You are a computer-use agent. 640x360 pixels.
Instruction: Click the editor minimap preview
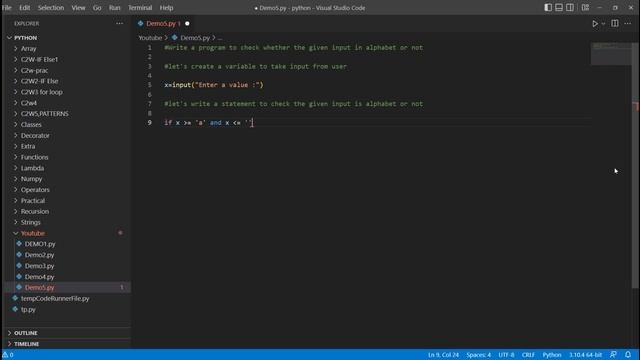tap(611, 53)
